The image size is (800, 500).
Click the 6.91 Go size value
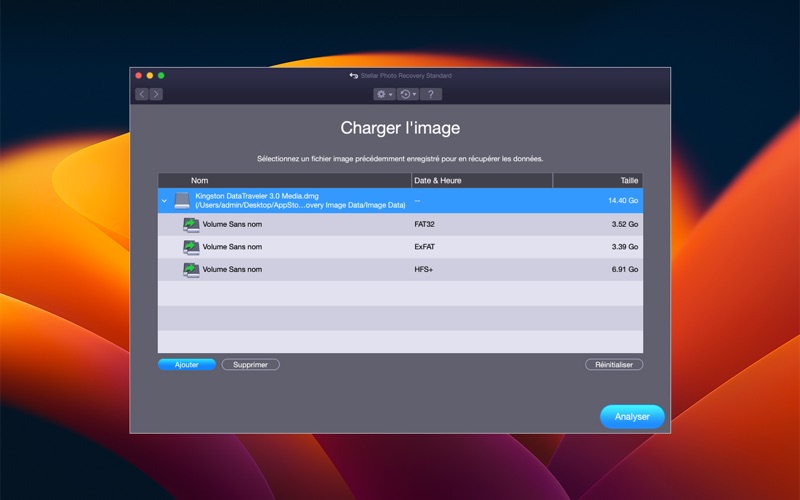tap(625, 269)
